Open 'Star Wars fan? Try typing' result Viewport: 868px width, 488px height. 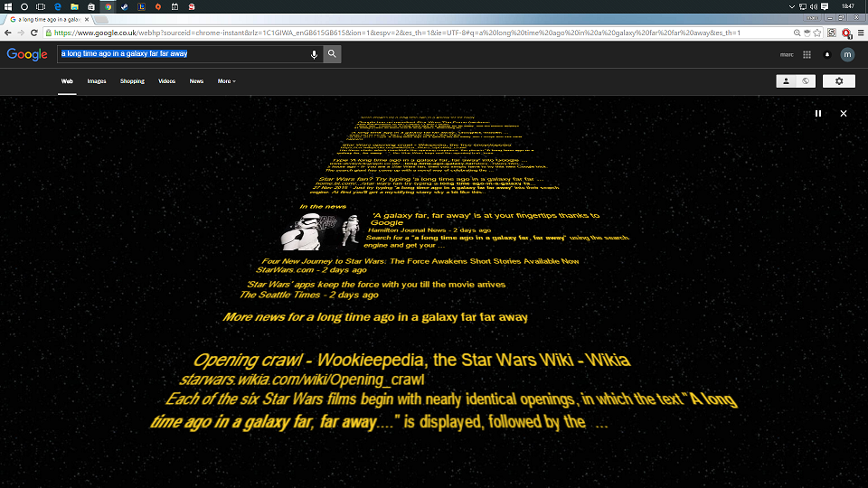[430, 179]
